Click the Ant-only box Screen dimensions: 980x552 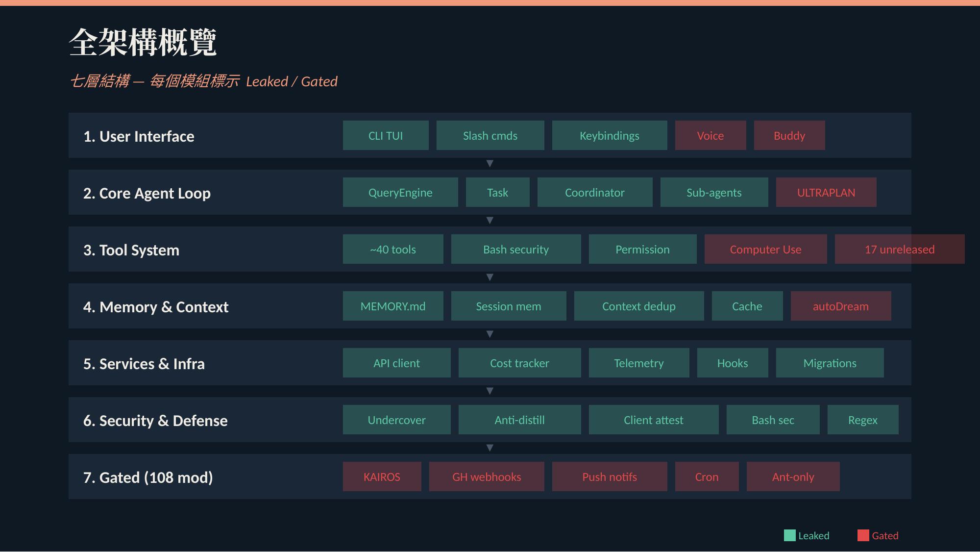point(793,477)
